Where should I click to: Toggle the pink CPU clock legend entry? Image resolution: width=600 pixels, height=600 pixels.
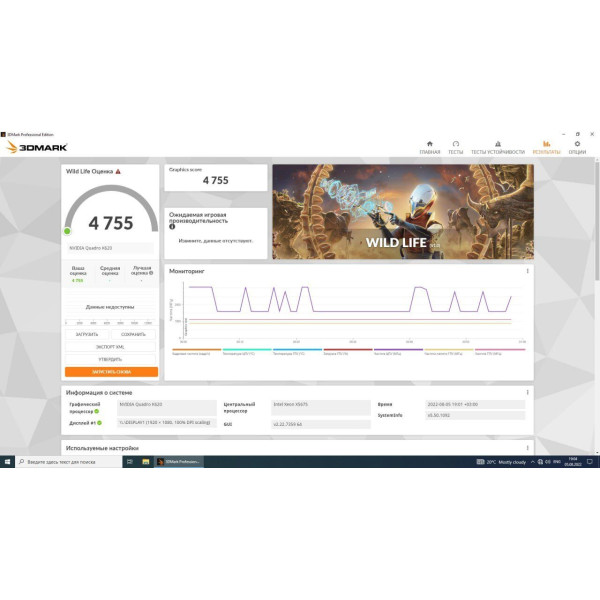500,352
